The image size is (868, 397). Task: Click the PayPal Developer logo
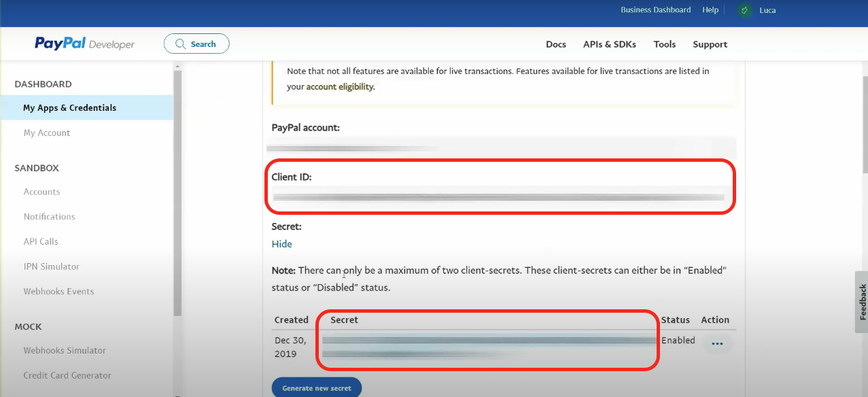pos(84,44)
